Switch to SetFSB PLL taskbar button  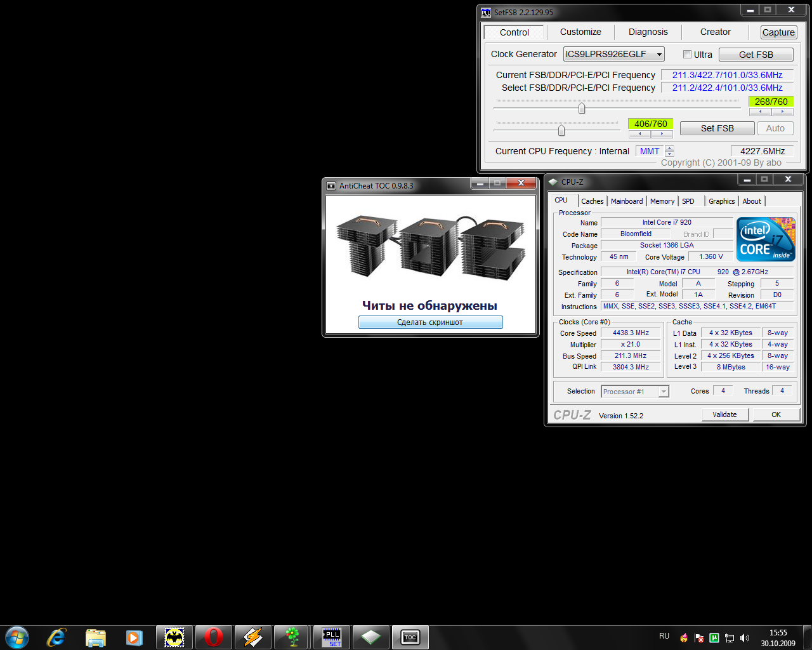pyautogui.click(x=332, y=637)
